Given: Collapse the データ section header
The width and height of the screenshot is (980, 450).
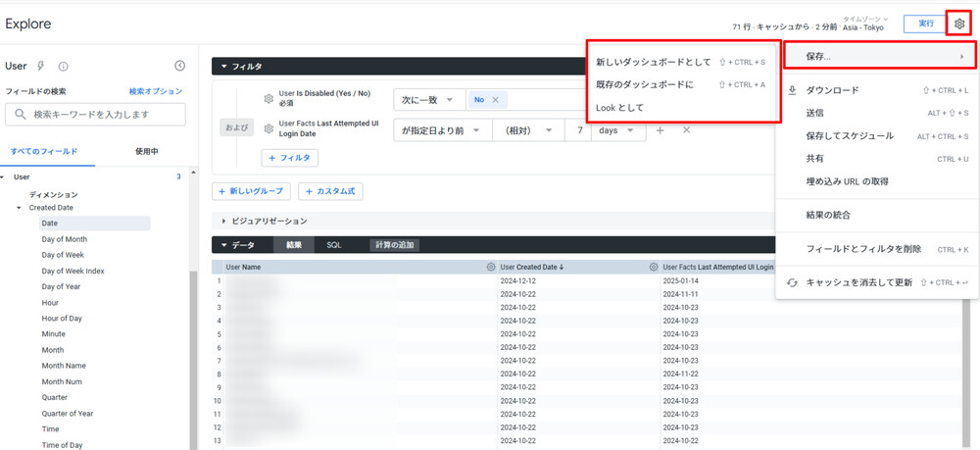Looking at the screenshot, I should coord(239,245).
